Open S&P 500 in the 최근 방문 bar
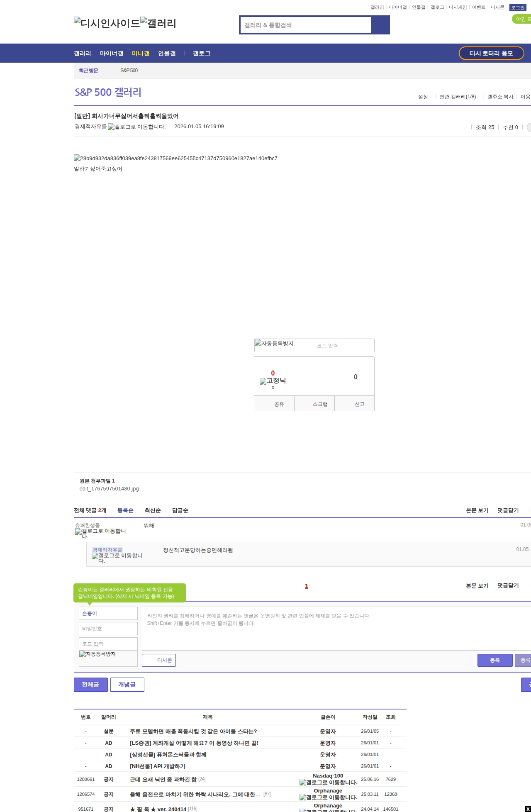Image resolution: width=531 pixels, height=812 pixels. coord(129,71)
